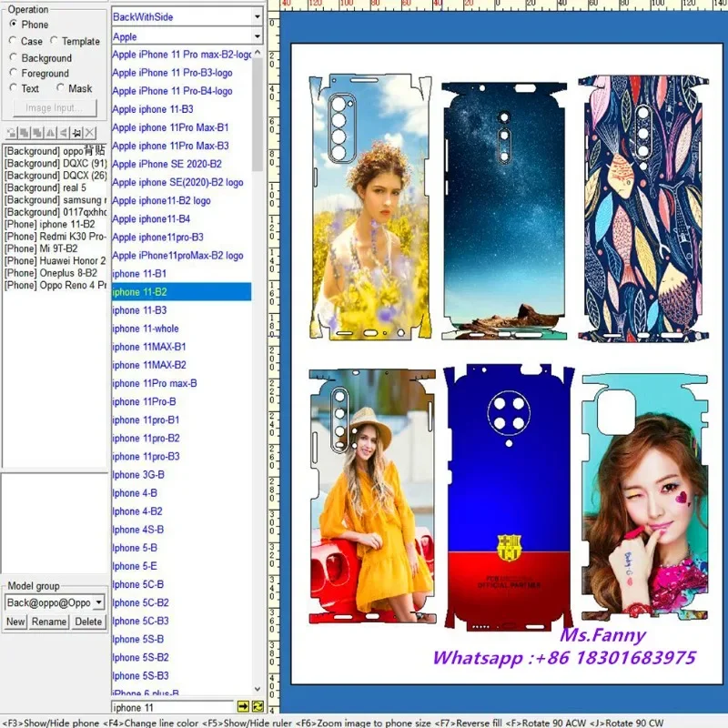This screenshot has height=728, width=728.
Task: Click the pin layer icon
Action: 77,133
